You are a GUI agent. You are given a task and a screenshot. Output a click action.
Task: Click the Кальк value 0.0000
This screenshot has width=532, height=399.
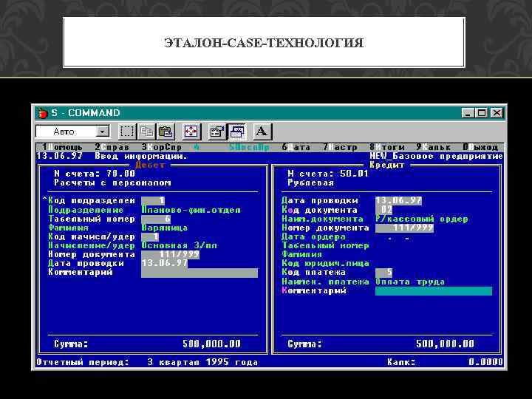point(486,362)
